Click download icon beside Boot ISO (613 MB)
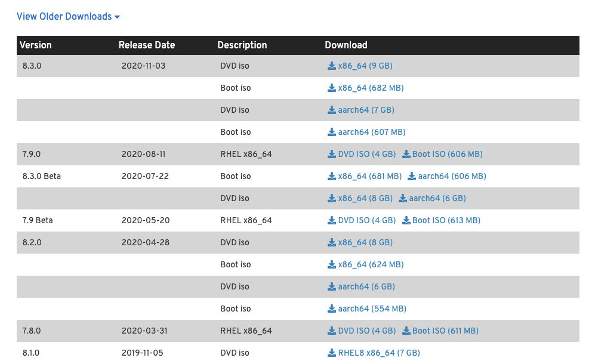The width and height of the screenshot is (595, 364). 406,221
